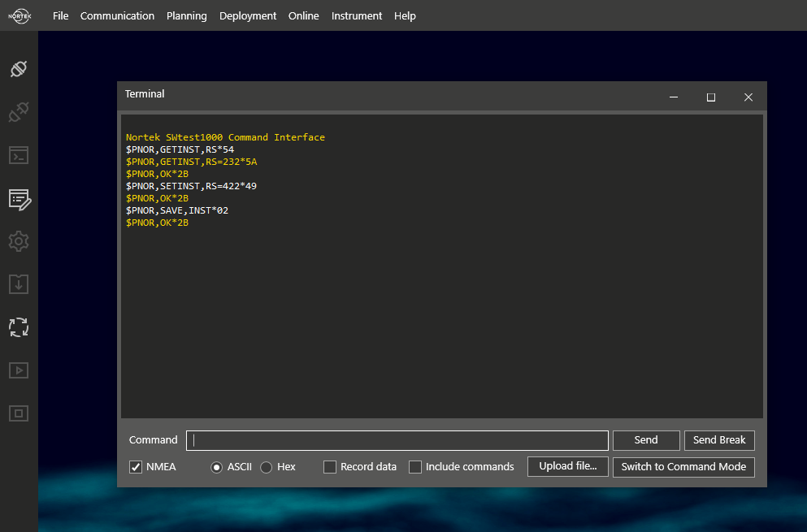Click the circular arrows conversion icon
The image size is (807, 532).
point(19,327)
